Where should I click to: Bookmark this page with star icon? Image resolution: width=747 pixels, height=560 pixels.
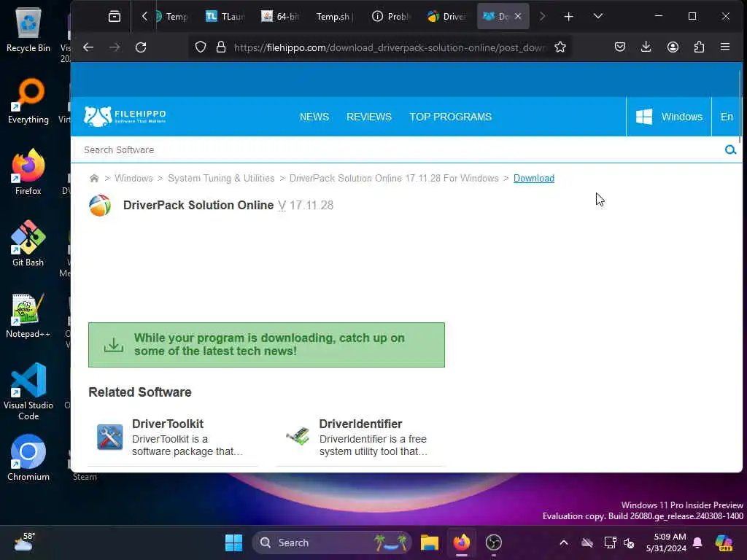tap(560, 47)
